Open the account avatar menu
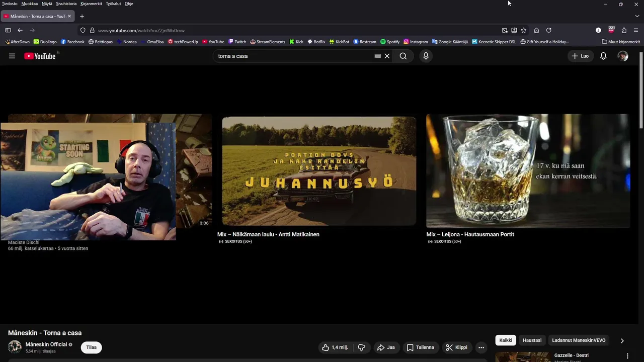The height and width of the screenshot is (362, 644). (623, 56)
